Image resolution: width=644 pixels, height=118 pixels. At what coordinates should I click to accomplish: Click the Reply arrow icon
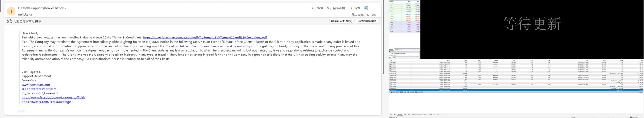pos(313,8)
